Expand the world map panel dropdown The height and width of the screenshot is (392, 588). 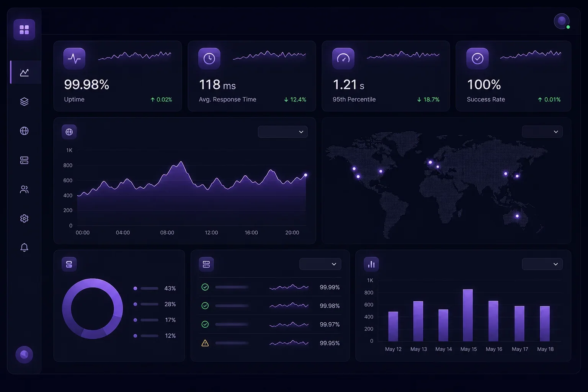pos(542,132)
